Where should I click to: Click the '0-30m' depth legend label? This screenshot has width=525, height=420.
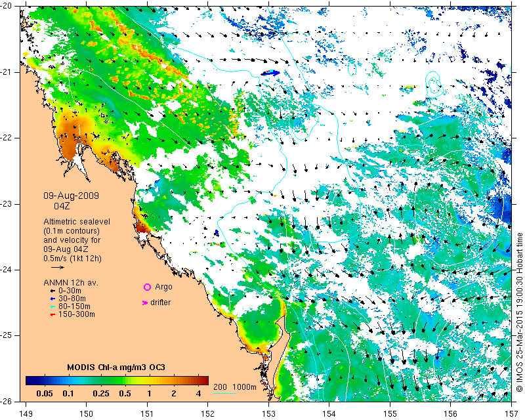pyautogui.click(x=70, y=291)
